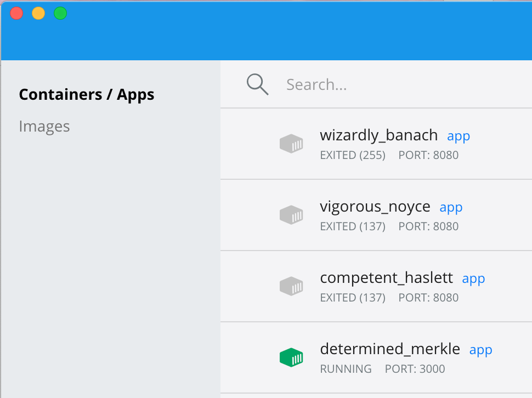Image resolution: width=532 pixels, height=398 pixels.
Task: Open the competent_haslett container entry
Action: 376,286
